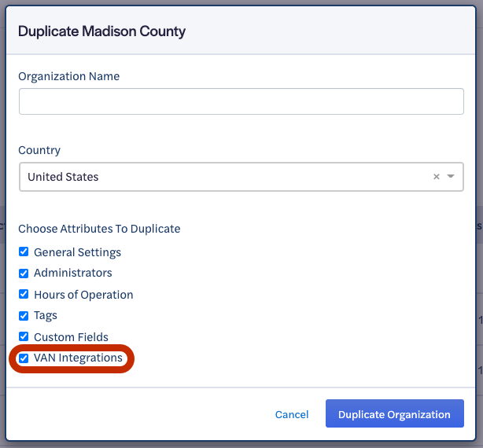The width and height of the screenshot is (483, 448).
Task: Click the Hours of Operation label
Action: pyautogui.click(x=83, y=295)
